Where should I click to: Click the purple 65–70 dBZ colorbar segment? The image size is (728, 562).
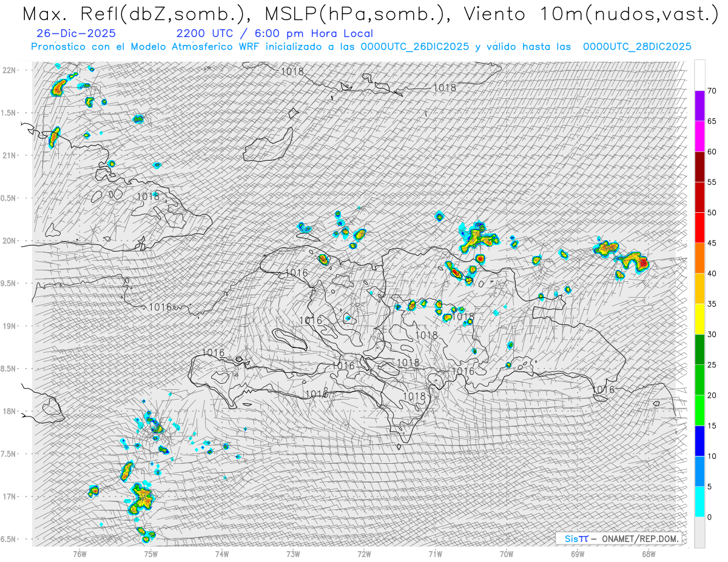(699, 106)
